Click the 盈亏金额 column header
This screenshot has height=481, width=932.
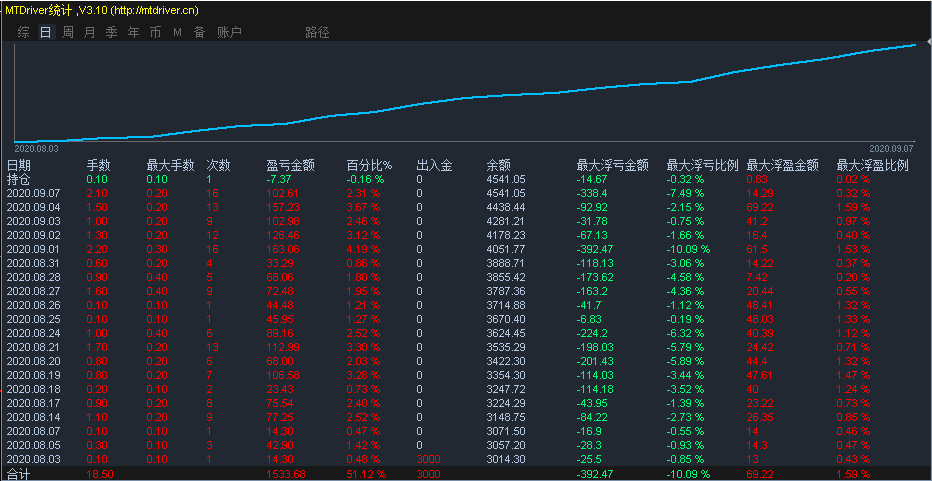291,165
